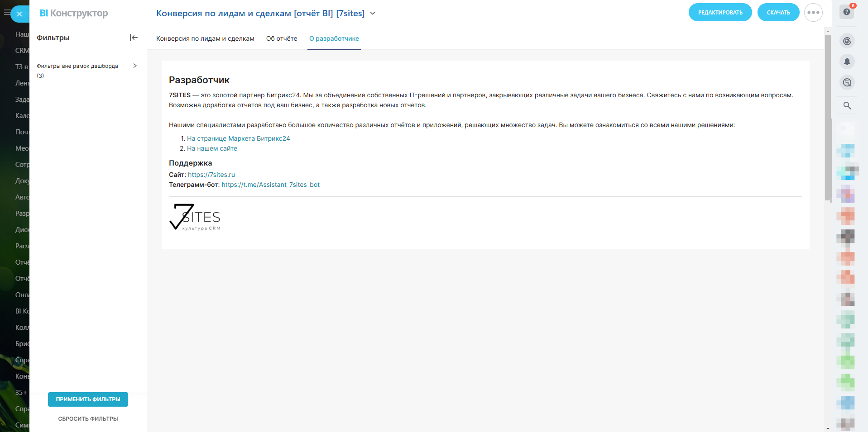Click the scrollbar up arrow
The width and height of the screenshot is (868, 432).
pyautogui.click(x=828, y=31)
